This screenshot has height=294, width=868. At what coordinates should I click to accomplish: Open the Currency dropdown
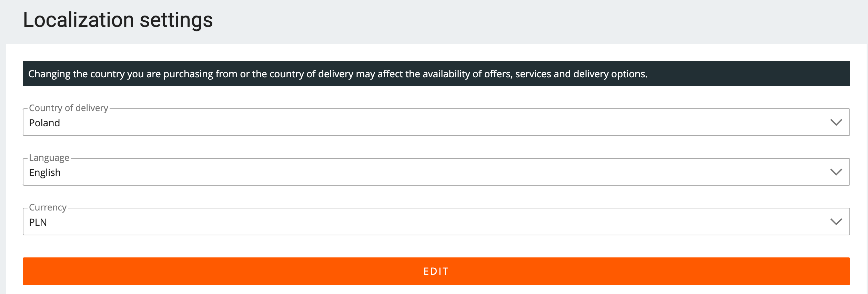436,222
